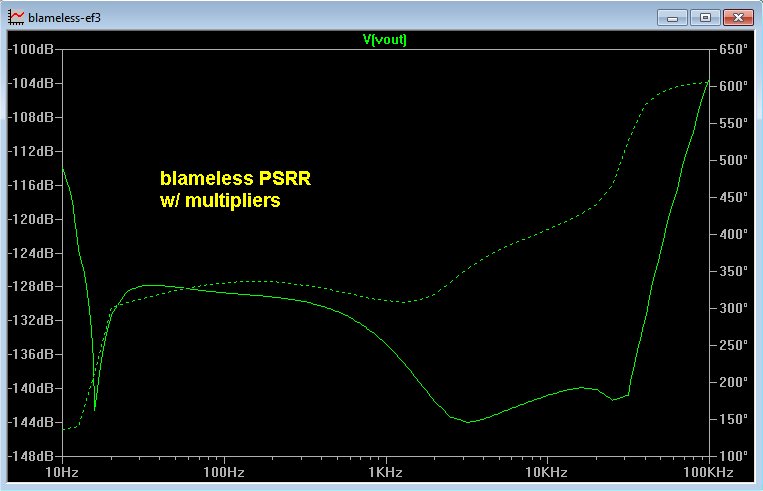The image size is (763, 491).
Task: Click the 400° phase axis label
Action: [733, 235]
